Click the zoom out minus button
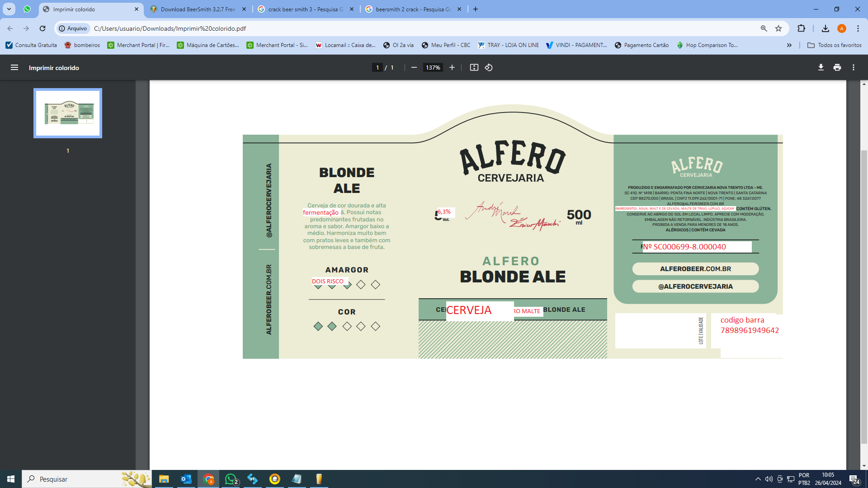868x488 pixels. pos(414,67)
